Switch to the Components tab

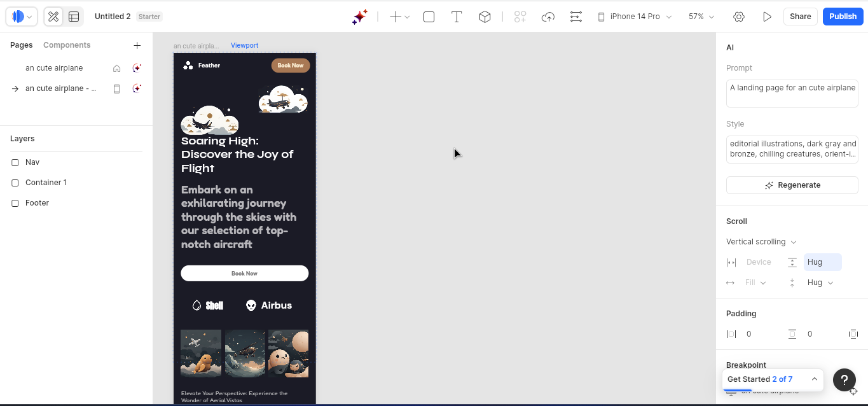67,45
